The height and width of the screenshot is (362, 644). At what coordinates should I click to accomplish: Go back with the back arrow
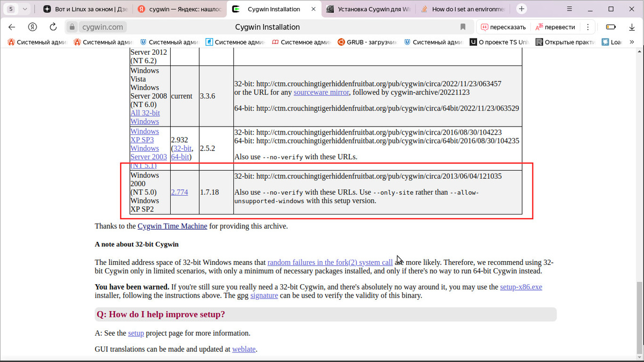pos(12,27)
